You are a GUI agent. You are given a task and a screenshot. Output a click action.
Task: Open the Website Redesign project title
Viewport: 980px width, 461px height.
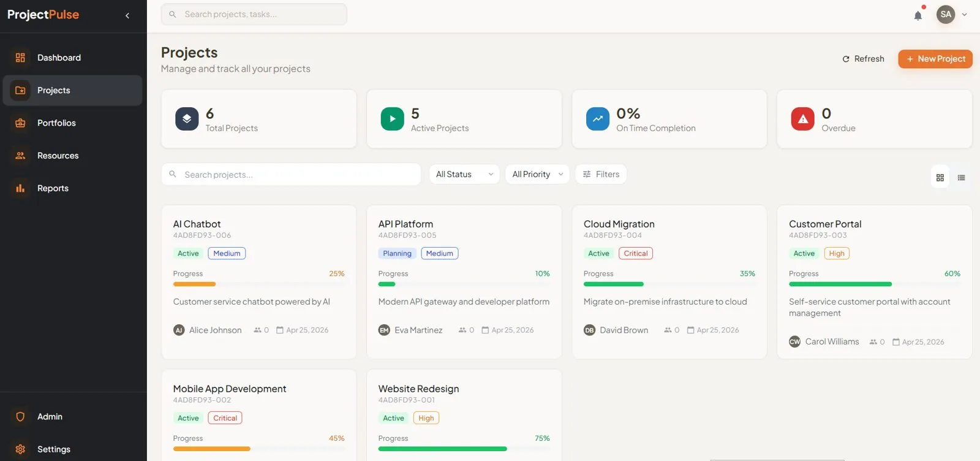[418, 389]
